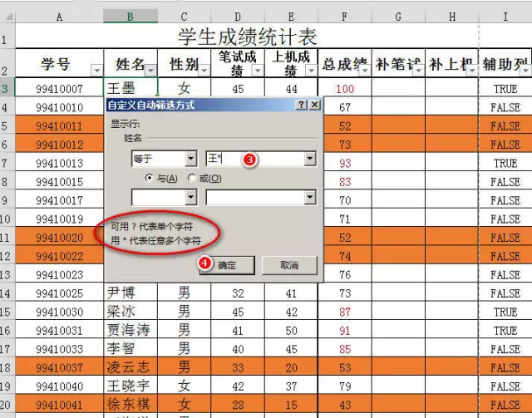Open the 等于 comparison operator dropdown

(191, 159)
